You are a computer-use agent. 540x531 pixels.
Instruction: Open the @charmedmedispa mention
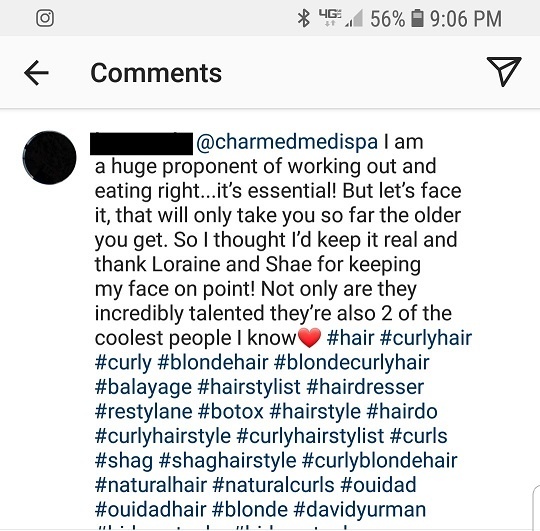click(x=287, y=142)
